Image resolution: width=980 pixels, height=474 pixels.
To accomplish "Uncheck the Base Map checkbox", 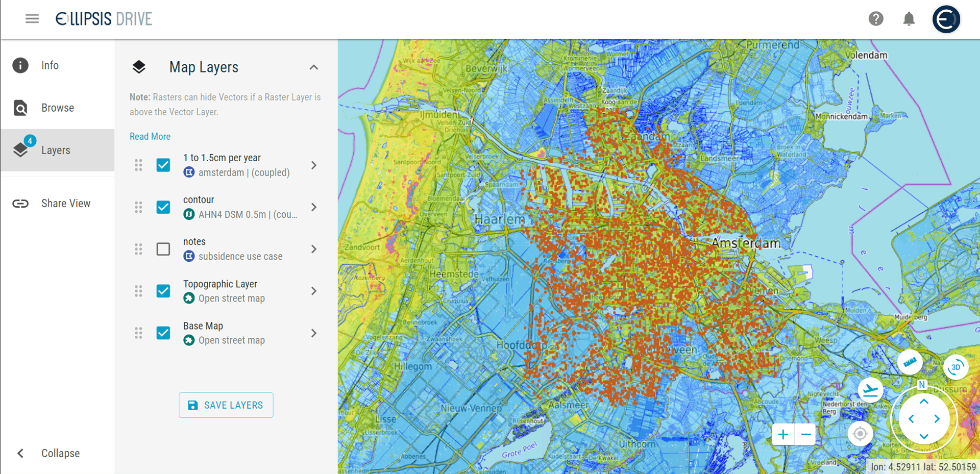I will pyautogui.click(x=163, y=333).
